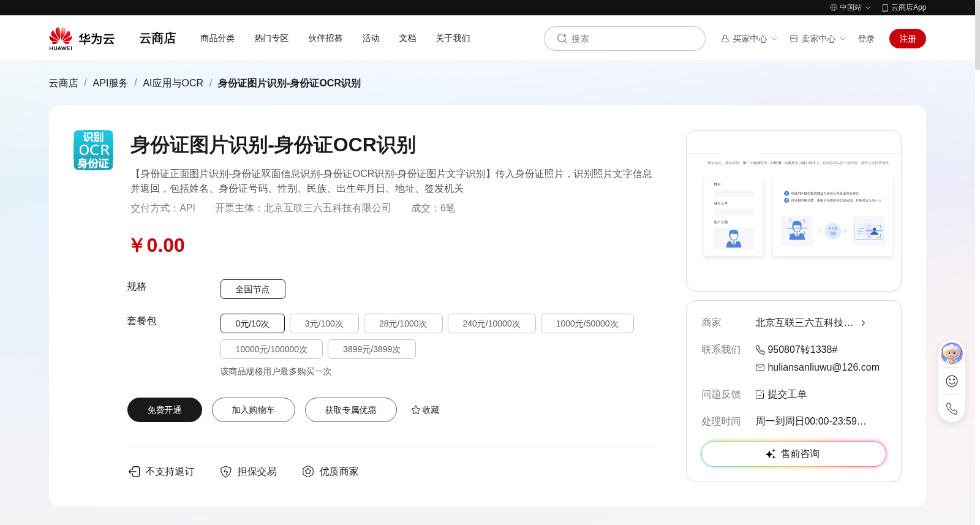Click the phone icon beside 950807转1338#
The height and width of the screenshot is (525, 980).
[760, 350]
